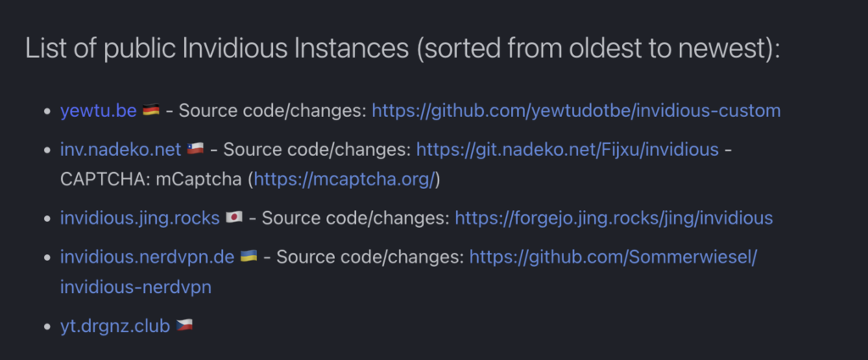Visit the invidious.nerdvpn.de instance link
Image resolution: width=868 pixels, height=360 pixels.
(147, 256)
